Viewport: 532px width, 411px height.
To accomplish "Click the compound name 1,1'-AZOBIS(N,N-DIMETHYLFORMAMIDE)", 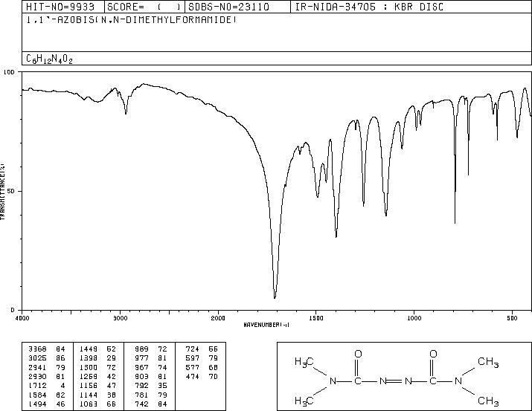I will tap(131, 20).
